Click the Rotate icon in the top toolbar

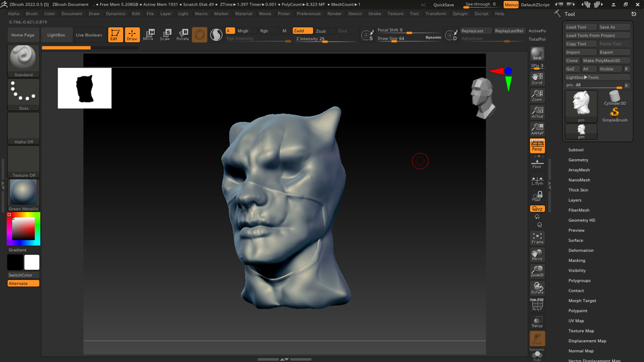pyautogui.click(x=183, y=35)
